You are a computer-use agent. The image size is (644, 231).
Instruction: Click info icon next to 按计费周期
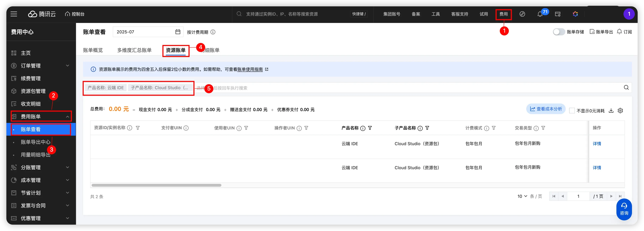coord(213,32)
